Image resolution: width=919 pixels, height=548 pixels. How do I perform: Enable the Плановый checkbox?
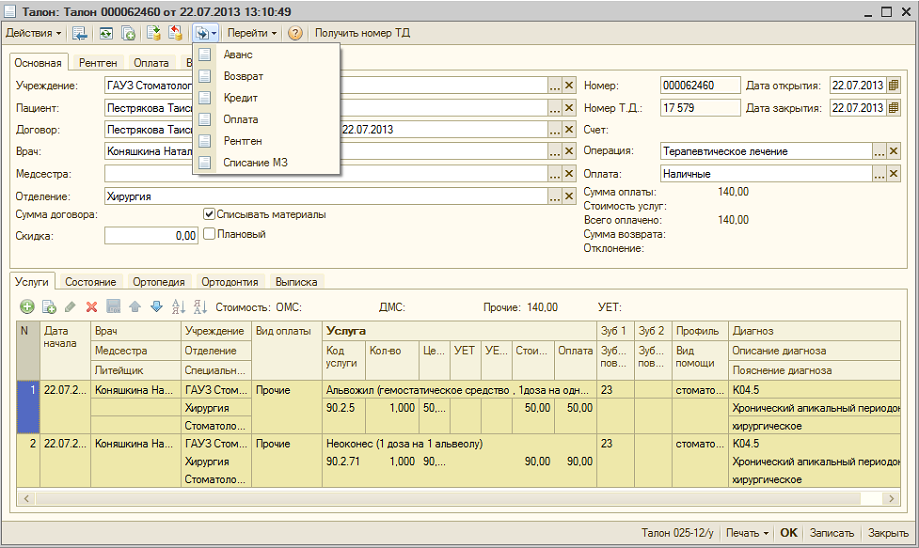tap(209, 234)
